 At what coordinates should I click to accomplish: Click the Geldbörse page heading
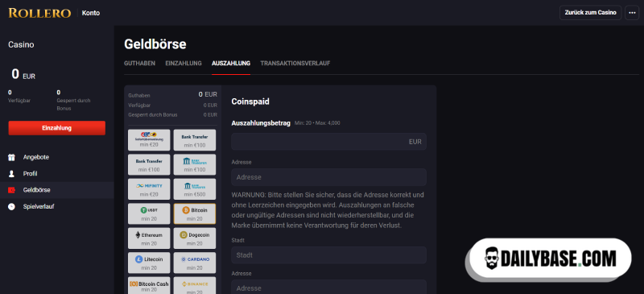point(155,44)
